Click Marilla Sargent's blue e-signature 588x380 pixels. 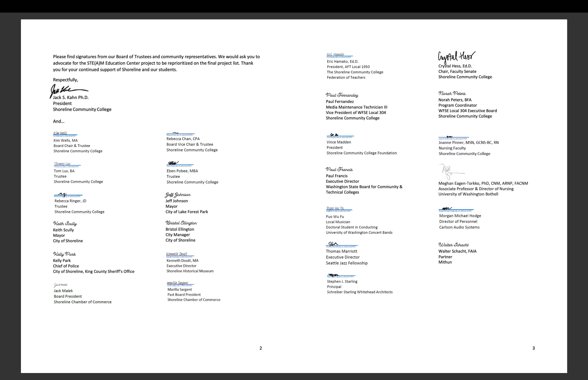pos(178,283)
